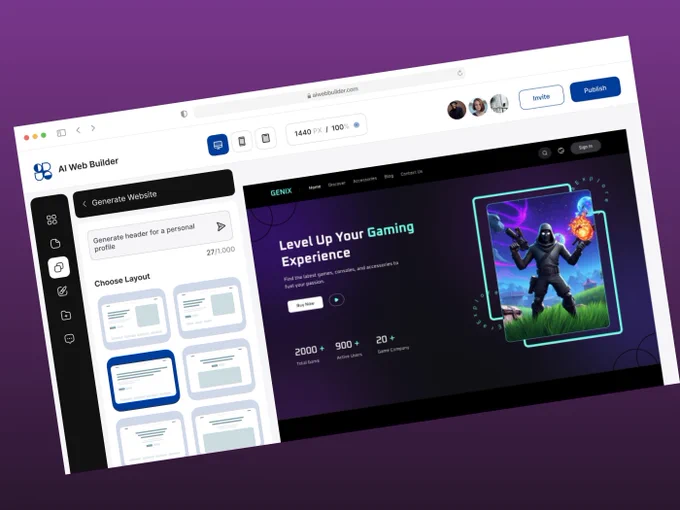Choose the first layout thumbnail, image on right
This screenshot has width=680, height=510.
pyautogui.click(x=134, y=320)
